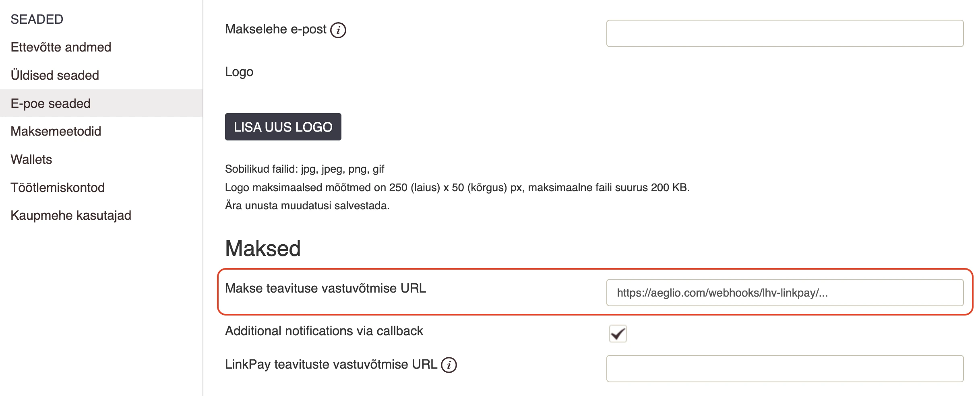The image size is (980, 396).
Task: Go to Üldised seaded settings
Action: (55, 75)
